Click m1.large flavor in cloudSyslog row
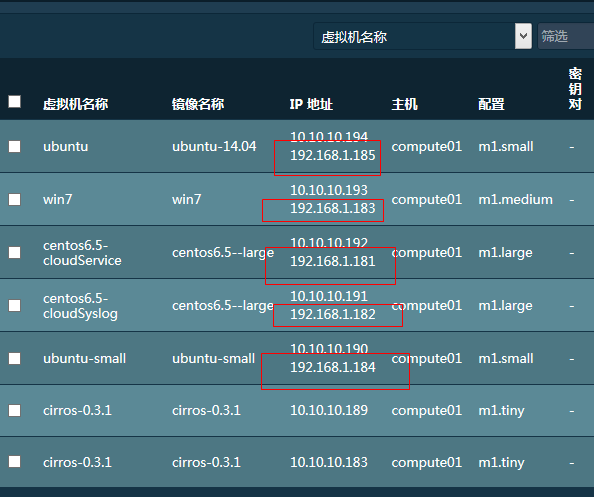Image resolution: width=594 pixels, height=497 pixels. click(505, 306)
